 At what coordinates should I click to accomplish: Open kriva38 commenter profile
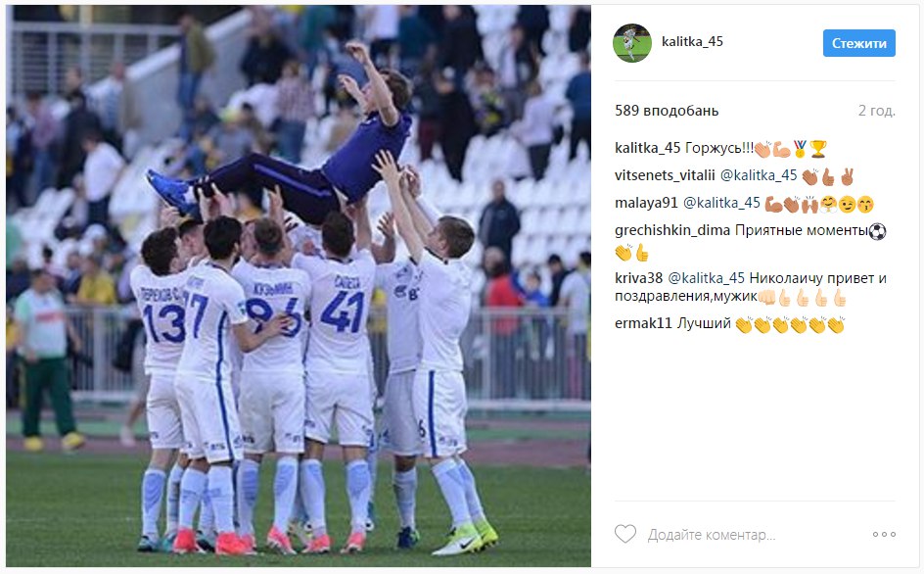639,278
